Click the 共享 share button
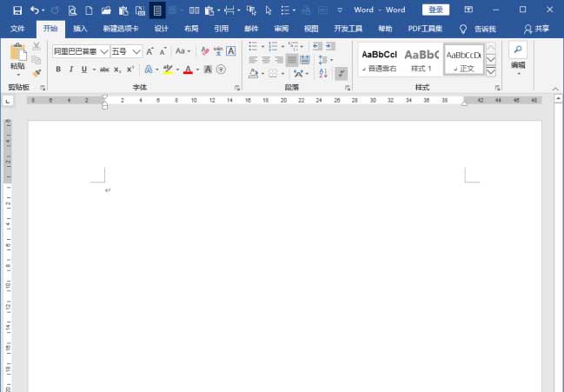The height and width of the screenshot is (392, 564). click(x=536, y=29)
